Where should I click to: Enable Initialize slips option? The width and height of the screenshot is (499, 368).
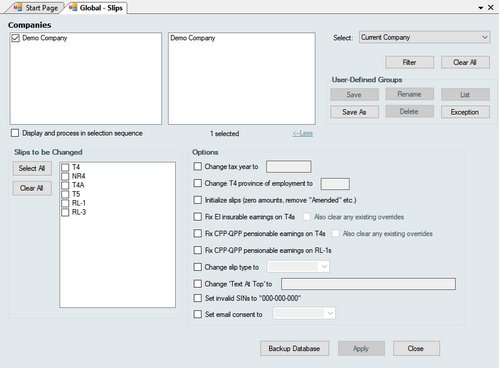pos(198,200)
